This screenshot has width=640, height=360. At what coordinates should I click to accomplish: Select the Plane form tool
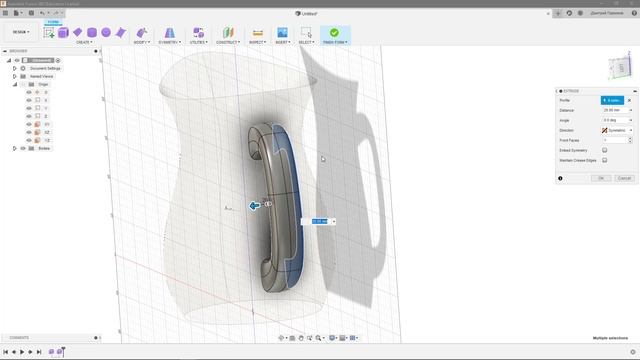78,32
